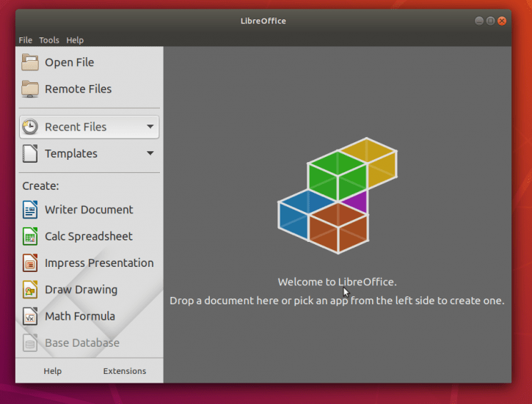532x404 pixels.
Task: Click the Extensions button
Action: point(125,371)
